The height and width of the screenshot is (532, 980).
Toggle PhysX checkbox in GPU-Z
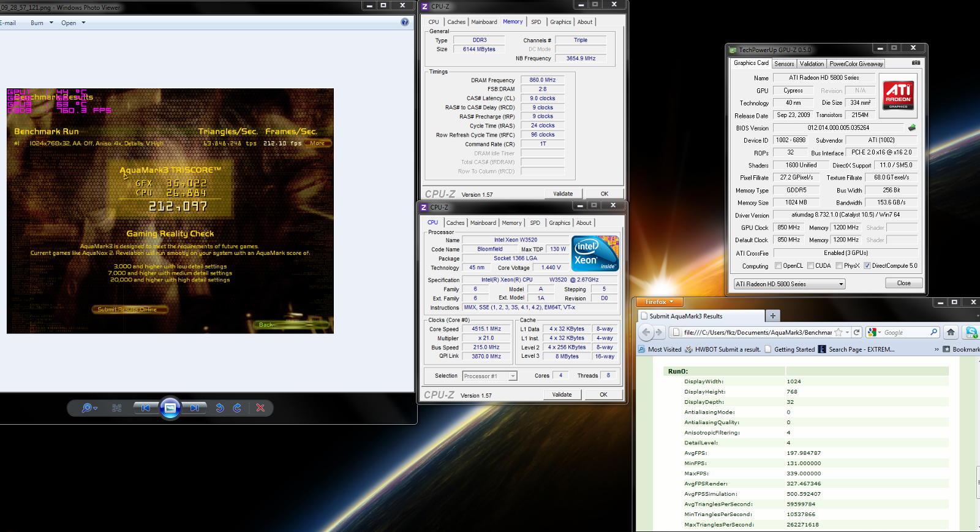pyautogui.click(x=839, y=266)
